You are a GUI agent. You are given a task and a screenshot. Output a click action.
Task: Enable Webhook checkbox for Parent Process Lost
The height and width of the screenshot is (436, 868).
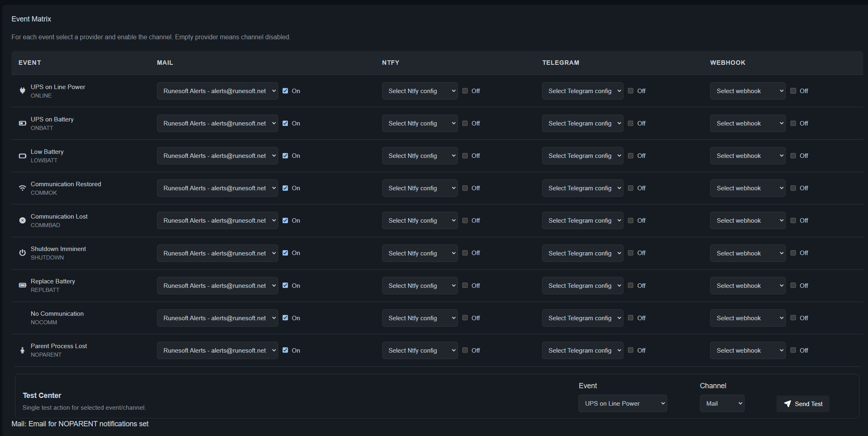pos(793,350)
